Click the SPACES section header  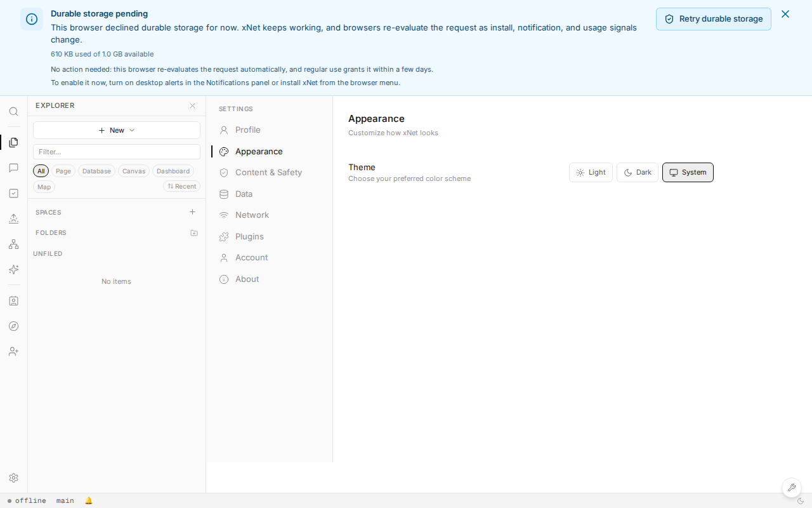coord(48,213)
